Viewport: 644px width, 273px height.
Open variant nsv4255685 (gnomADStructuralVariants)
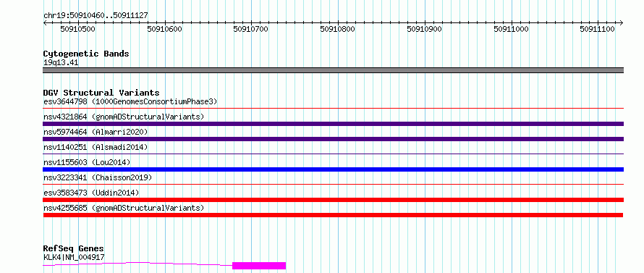point(124,208)
